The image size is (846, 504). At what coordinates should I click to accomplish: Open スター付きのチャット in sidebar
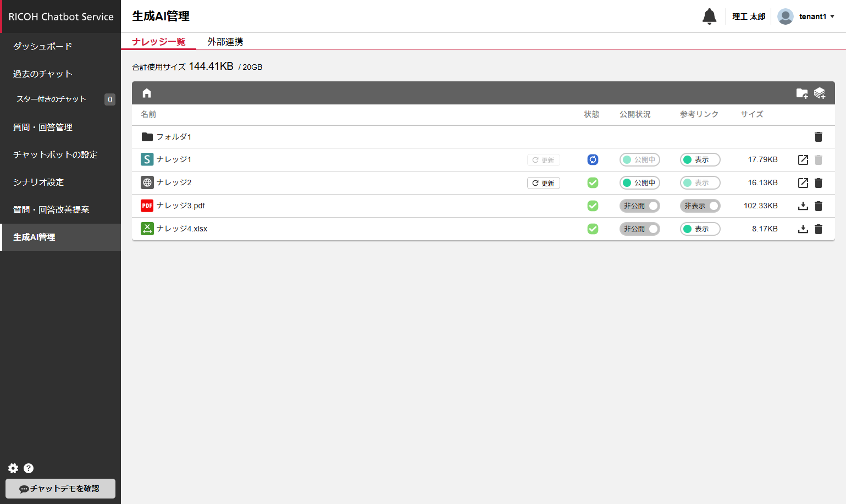coord(51,99)
